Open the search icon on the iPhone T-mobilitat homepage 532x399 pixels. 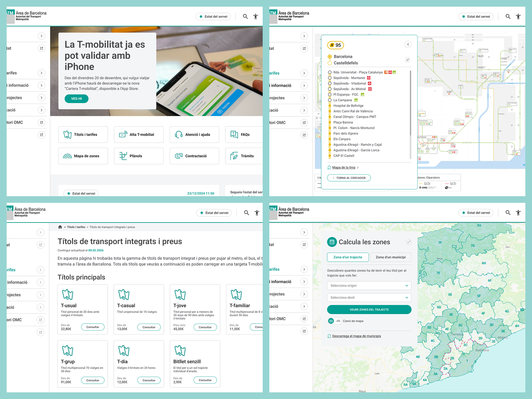245,16
